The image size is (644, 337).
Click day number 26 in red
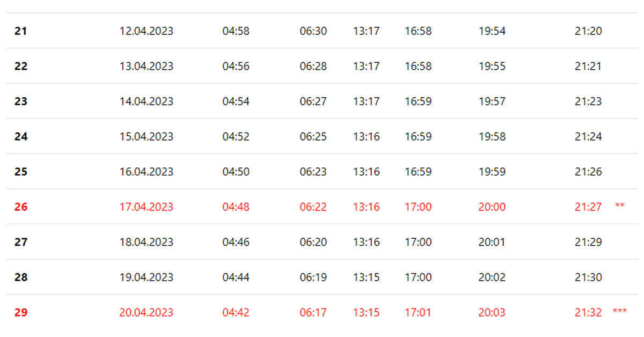click(20, 207)
